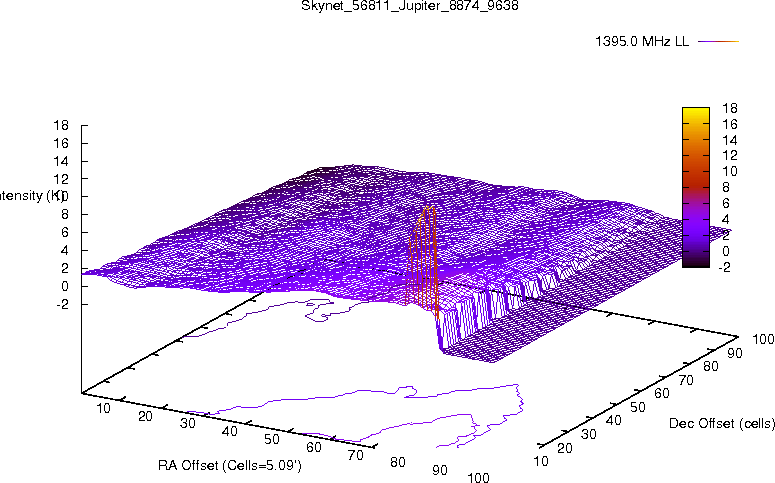Viewport: 775px width, 483px height.
Task: Click the 16 tick on the intensity axis
Action: [x=61, y=143]
